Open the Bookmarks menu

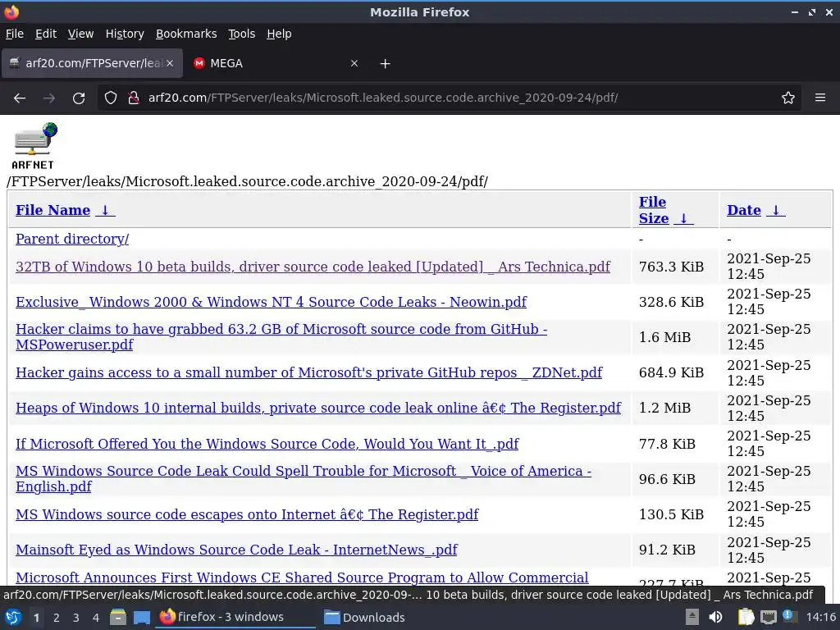point(186,34)
